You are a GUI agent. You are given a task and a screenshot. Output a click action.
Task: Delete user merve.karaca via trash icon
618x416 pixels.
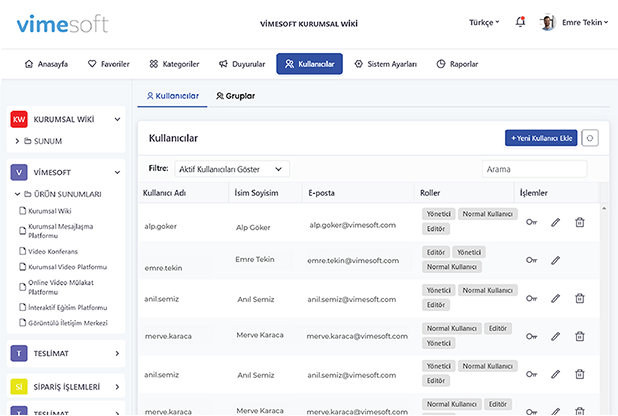tap(579, 336)
